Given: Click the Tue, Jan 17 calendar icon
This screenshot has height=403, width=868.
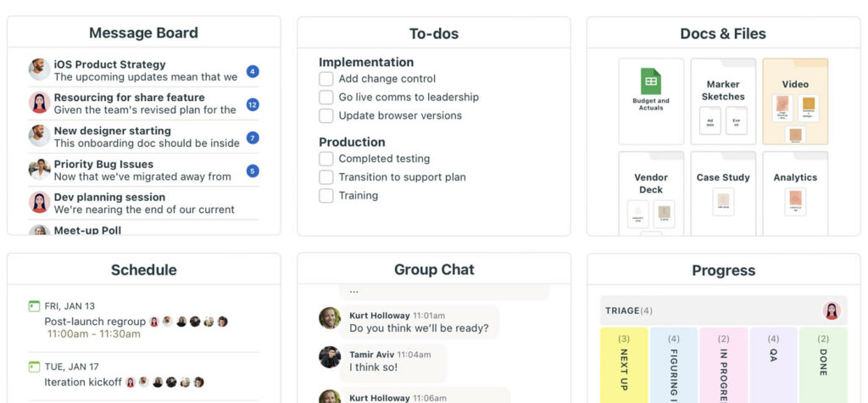Looking at the screenshot, I should click(x=34, y=367).
